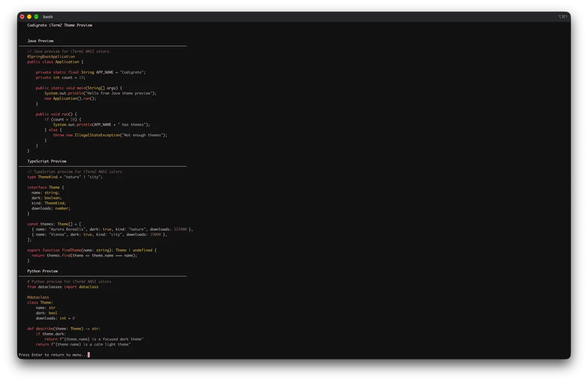The height and width of the screenshot is (382, 588).
Task: Click 'Codigrate iTerm2 Theme Preview' header text
Action: pyautogui.click(x=60, y=25)
